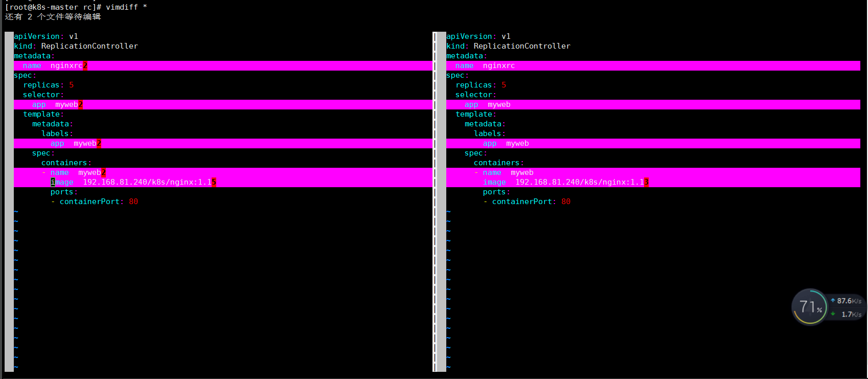Image resolution: width=868 pixels, height=379 pixels.
Task: Click 'template:' in the right diff pane
Action: click(476, 114)
